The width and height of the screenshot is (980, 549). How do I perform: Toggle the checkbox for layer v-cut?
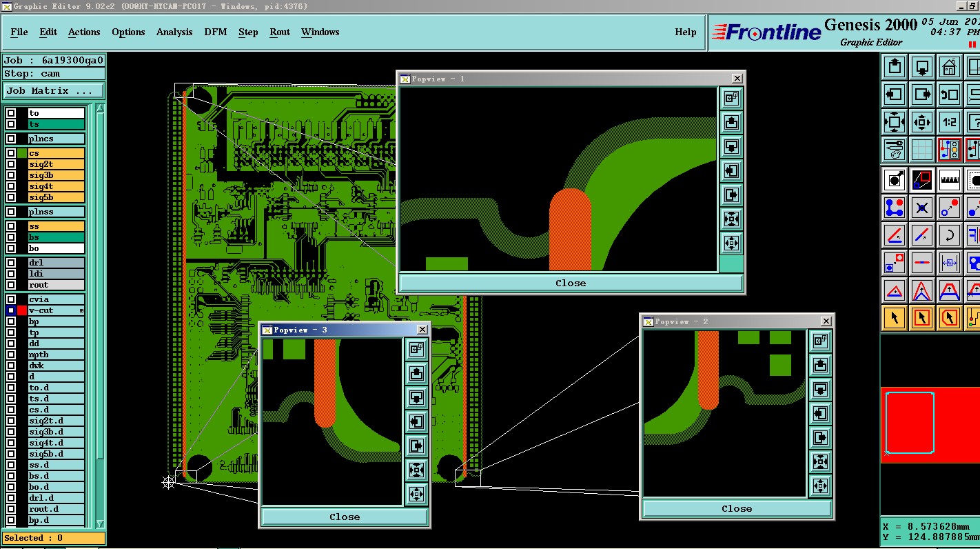[11, 310]
